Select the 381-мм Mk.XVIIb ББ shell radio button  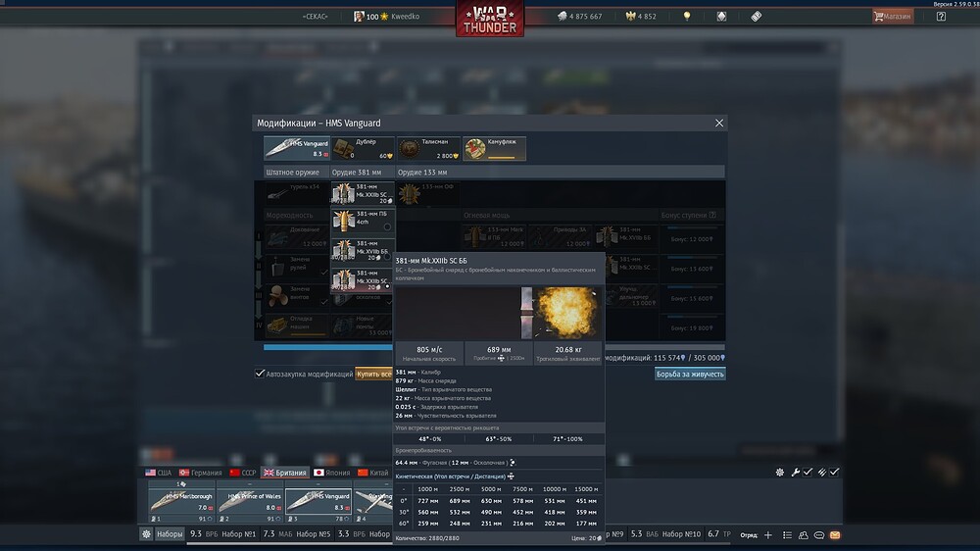point(387,257)
